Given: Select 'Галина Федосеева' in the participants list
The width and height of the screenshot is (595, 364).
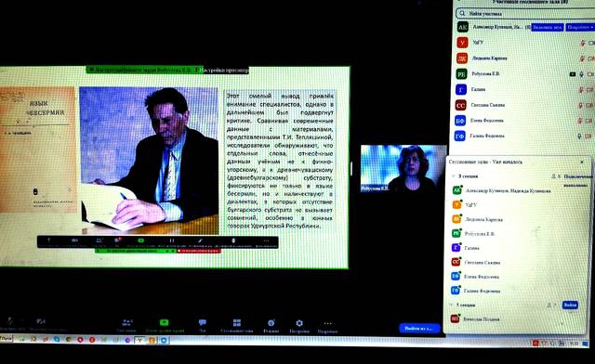Looking at the screenshot, I should (x=487, y=136).
